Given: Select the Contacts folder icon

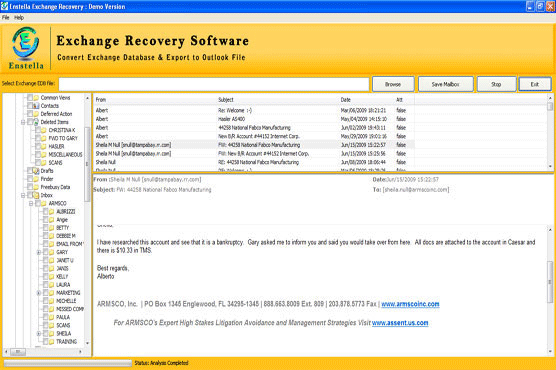Looking at the screenshot, I should click(36, 106).
